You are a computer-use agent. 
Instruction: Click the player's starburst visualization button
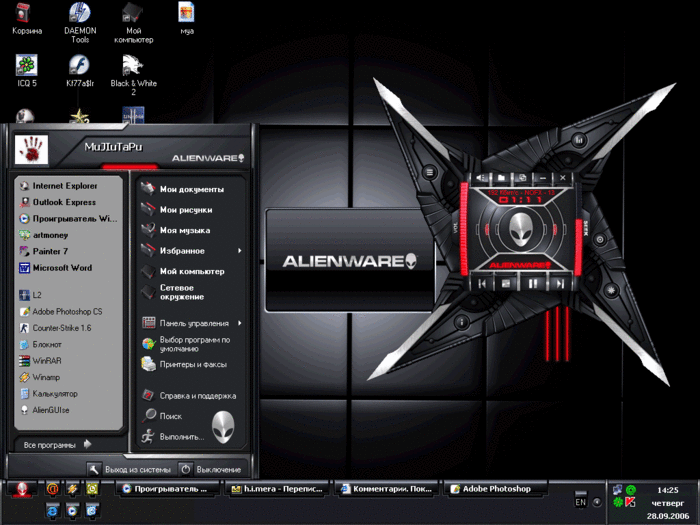pyautogui.click(x=611, y=291)
